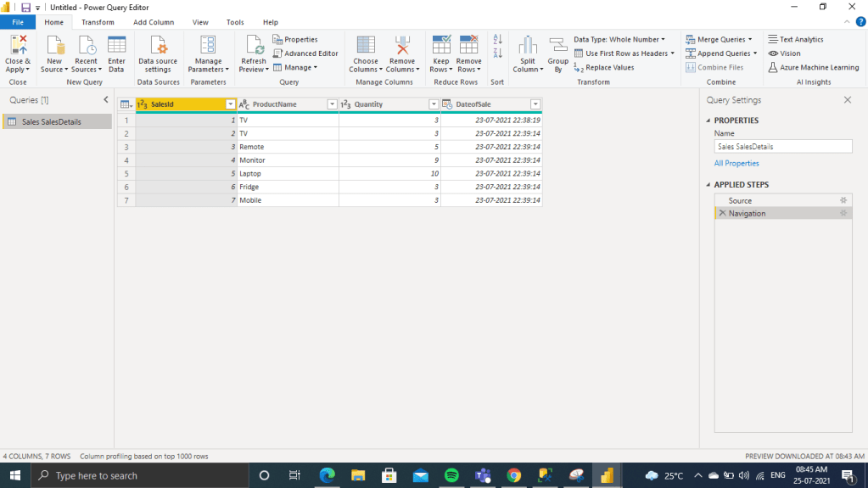Open the ProductName column filter dropdown
This screenshot has width=868, height=488.
tap(332, 104)
